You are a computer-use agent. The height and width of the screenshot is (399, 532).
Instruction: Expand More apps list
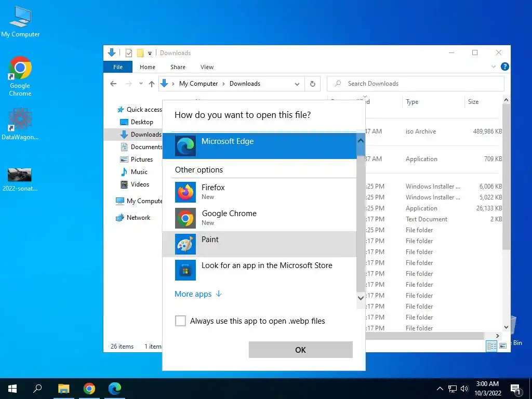tap(198, 294)
